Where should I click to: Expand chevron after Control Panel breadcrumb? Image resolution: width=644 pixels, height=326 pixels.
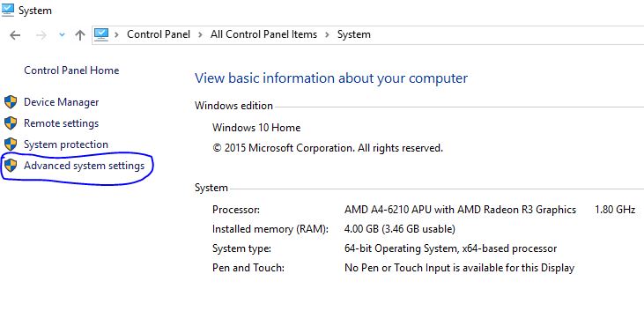(200, 35)
